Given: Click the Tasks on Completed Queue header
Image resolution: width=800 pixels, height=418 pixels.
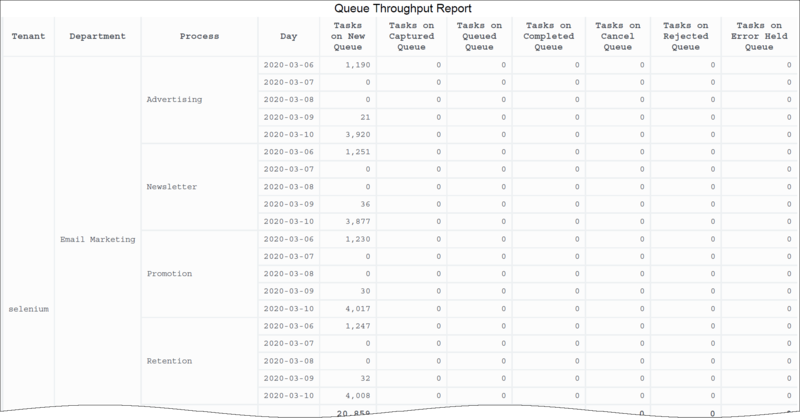Looking at the screenshot, I should click(547, 35).
